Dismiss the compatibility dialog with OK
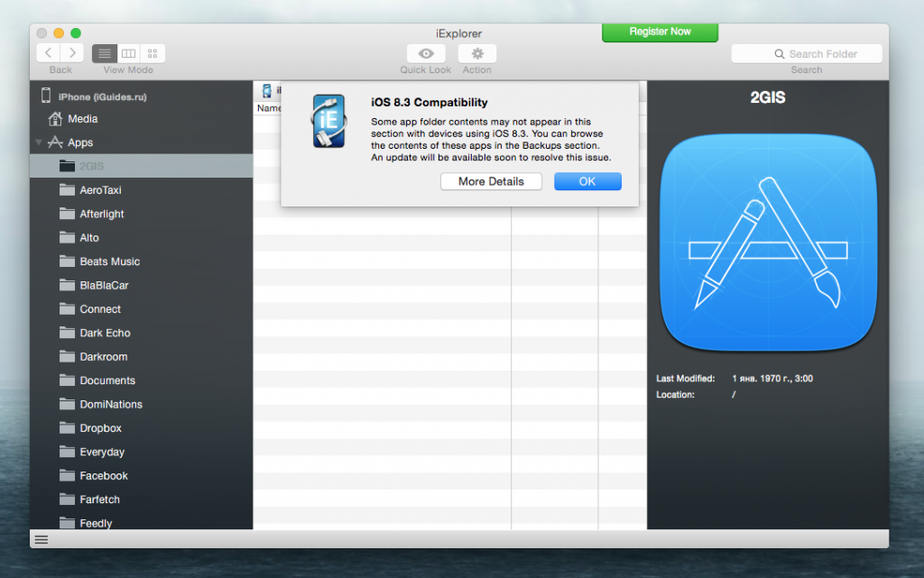 coord(587,181)
